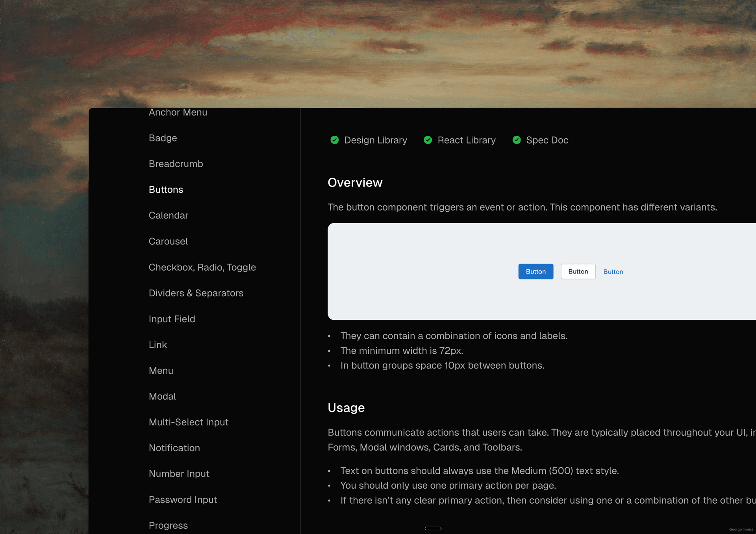Click the green check icon beside Spec Doc

[517, 140]
